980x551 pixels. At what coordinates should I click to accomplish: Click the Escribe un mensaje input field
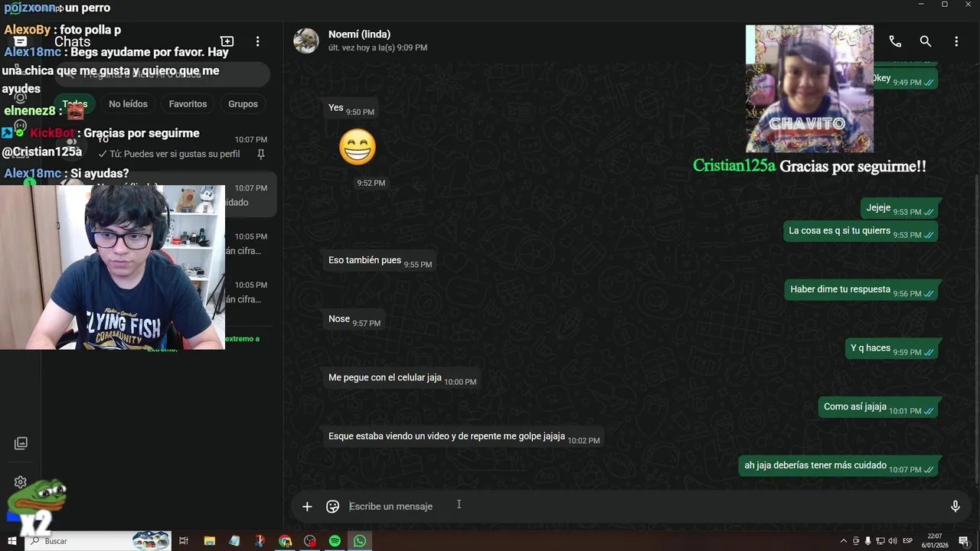pyautogui.click(x=643, y=507)
